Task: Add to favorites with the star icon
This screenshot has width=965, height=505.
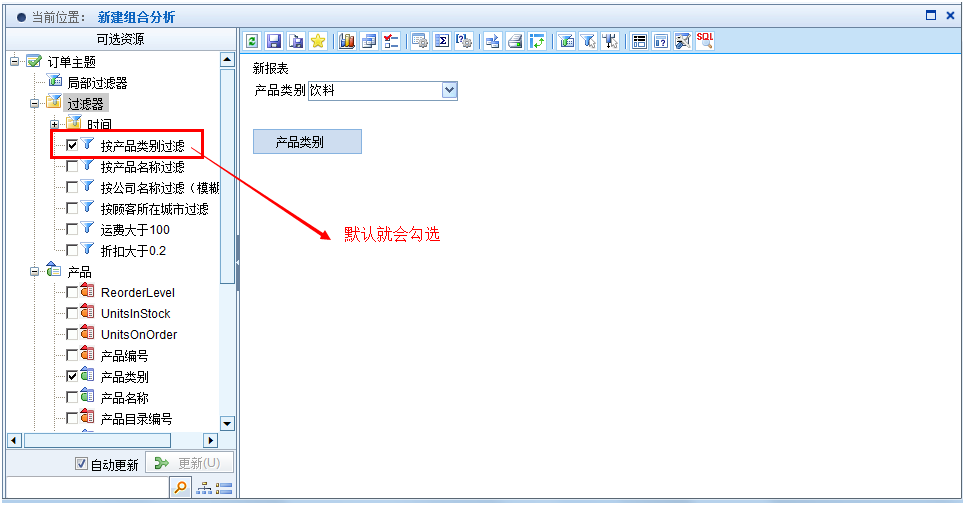Action: pos(318,41)
